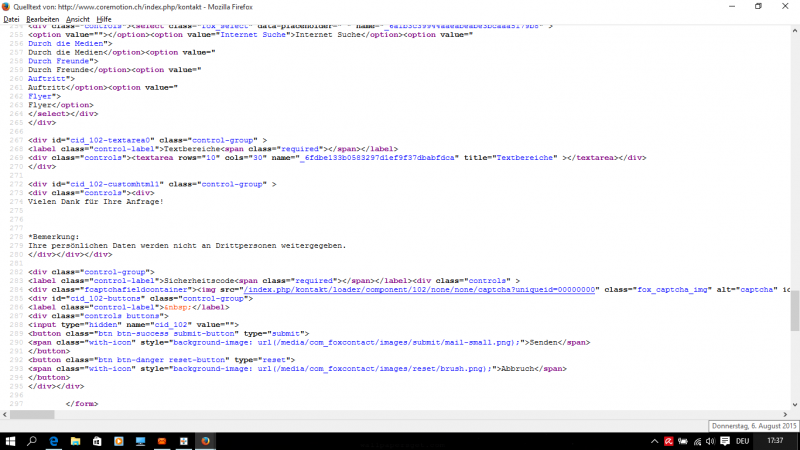The width and height of the screenshot is (800, 450).
Task: Click the vertical scrollbar thumb
Action: coord(795,310)
